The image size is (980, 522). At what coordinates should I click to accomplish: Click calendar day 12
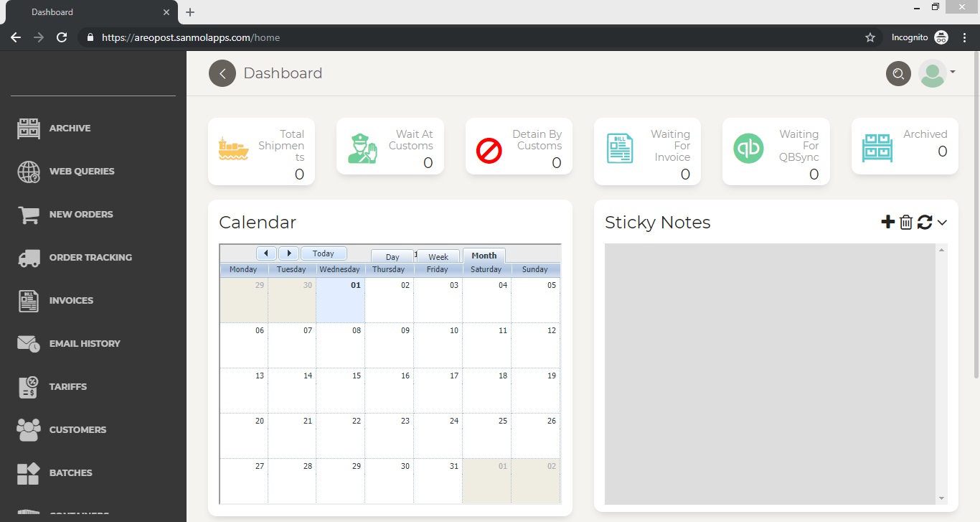tap(535, 345)
